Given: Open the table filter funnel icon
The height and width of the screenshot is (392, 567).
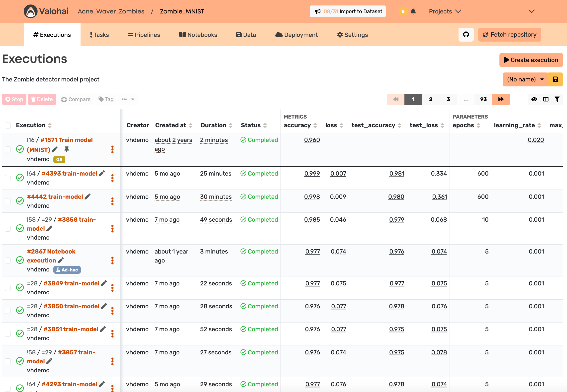Looking at the screenshot, I should point(557,99).
